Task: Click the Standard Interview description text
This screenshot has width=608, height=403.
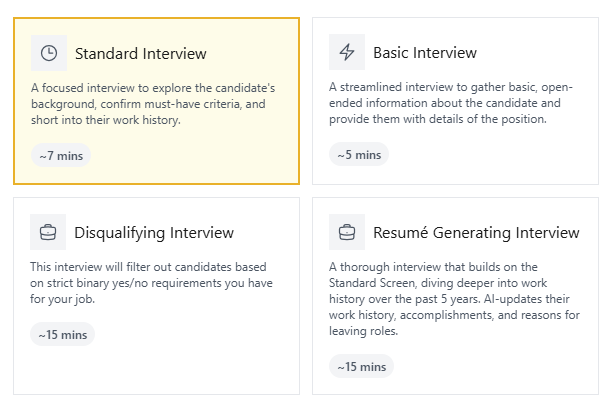Action: (152, 104)
